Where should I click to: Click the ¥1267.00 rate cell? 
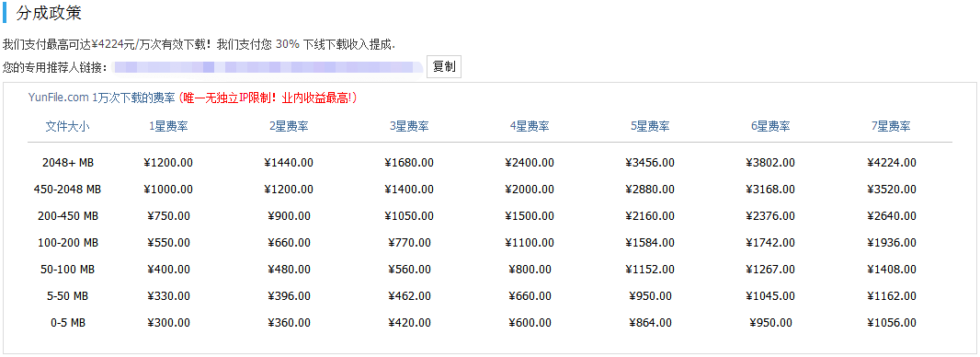click(770, 270)
